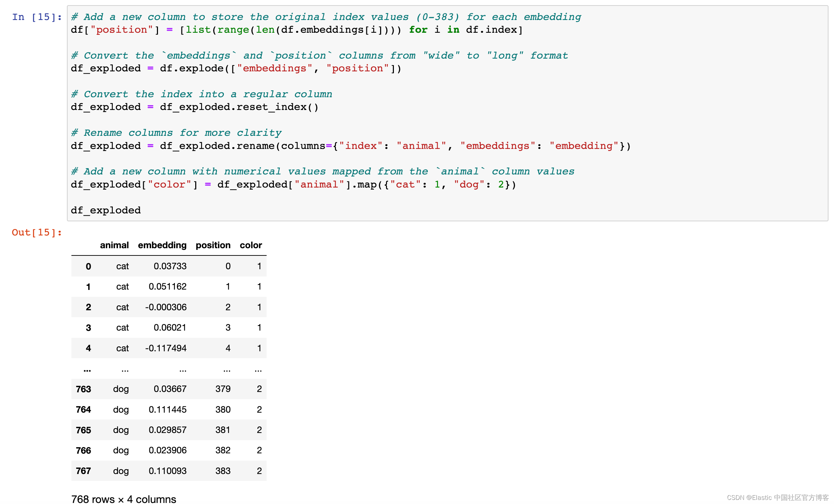
Task: Click the 768 rows × 4 columns summary
Action: [123, 499]
